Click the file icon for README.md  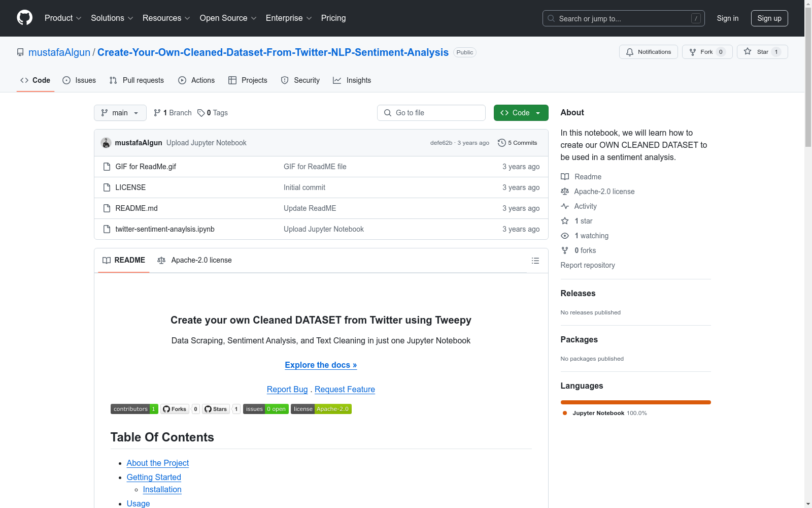coord(107,208)
